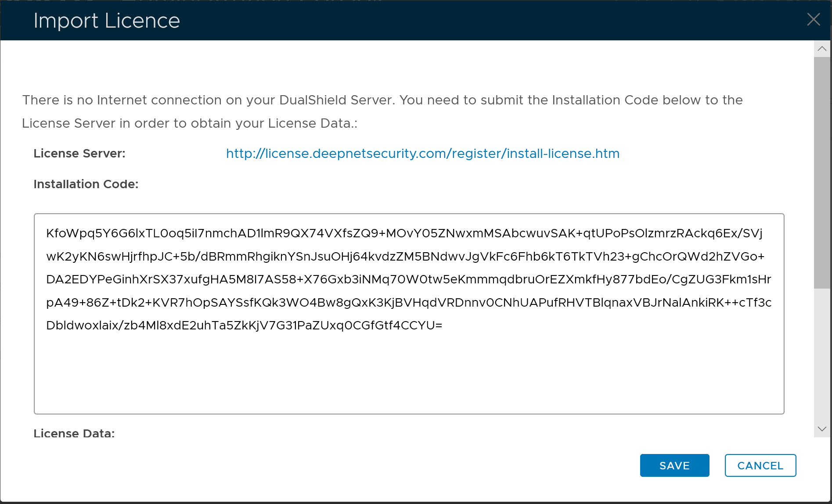Click the code line starting with pA49+86Z
Viewport: 832px width, 504px height.
408,303
